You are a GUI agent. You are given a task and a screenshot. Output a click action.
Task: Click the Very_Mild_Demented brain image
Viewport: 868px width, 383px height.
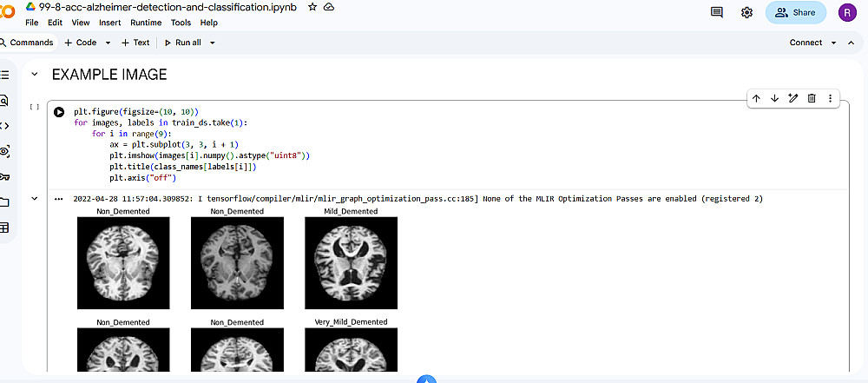351,350
